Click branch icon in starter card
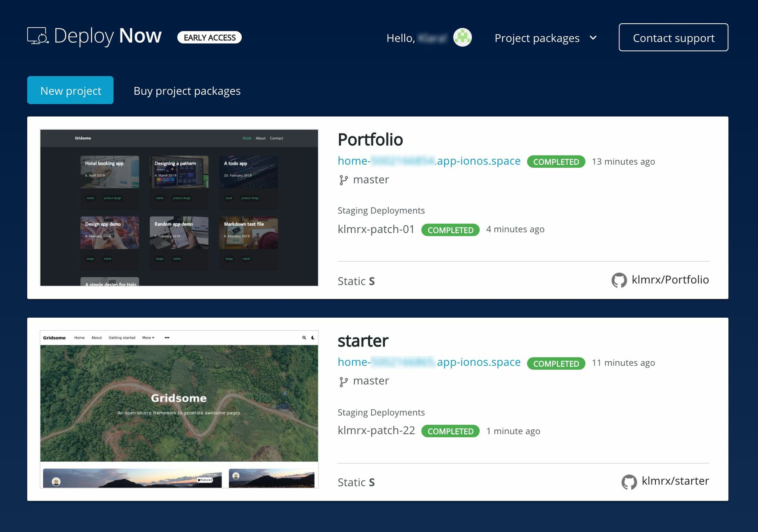 coord(343,381)
